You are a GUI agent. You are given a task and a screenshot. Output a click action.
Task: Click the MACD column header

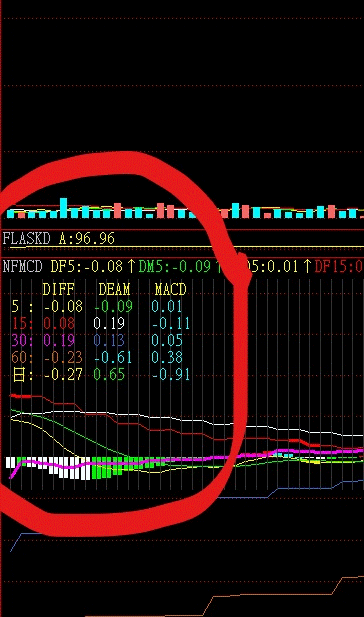[170, 290]
